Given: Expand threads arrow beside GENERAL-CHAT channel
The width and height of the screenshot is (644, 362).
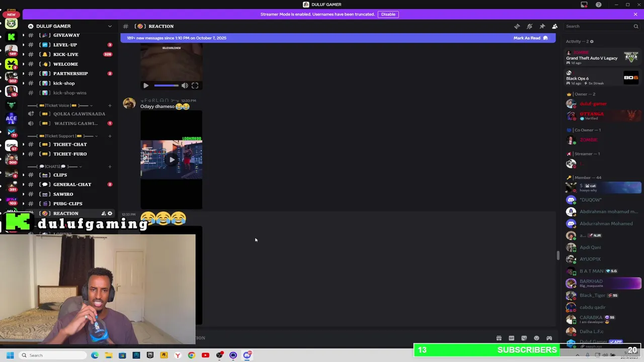Looking at the screenshot, I should click(23, 185).
